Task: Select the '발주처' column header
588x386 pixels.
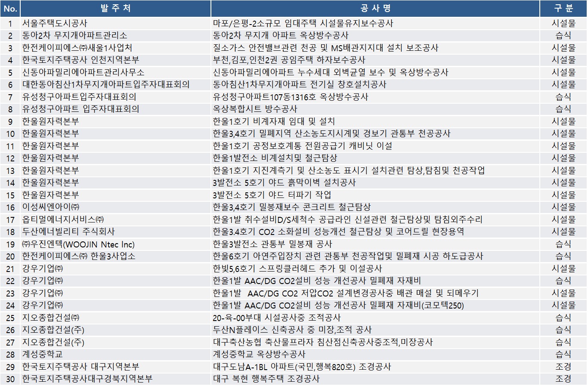Action: 115,9
